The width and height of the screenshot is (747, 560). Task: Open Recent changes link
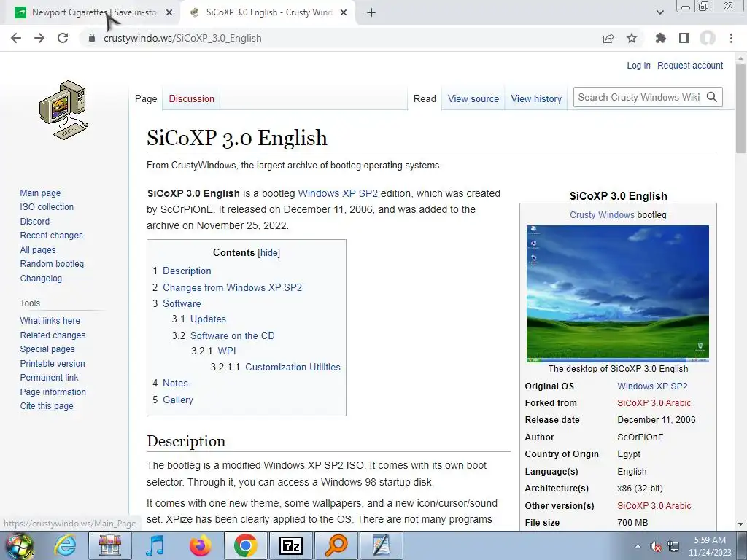click(x=52, y=236)
